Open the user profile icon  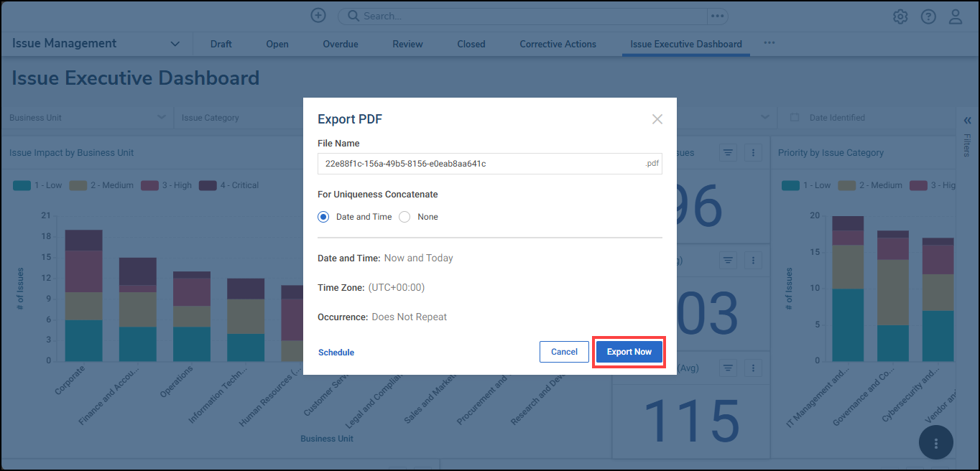coord(956,16)
